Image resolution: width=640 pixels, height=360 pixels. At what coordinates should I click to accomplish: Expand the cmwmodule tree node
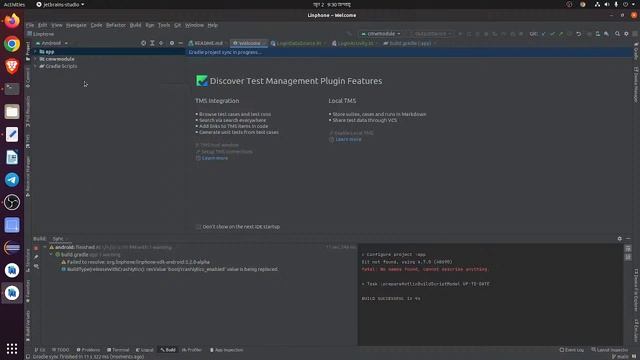tap(36, 59)
